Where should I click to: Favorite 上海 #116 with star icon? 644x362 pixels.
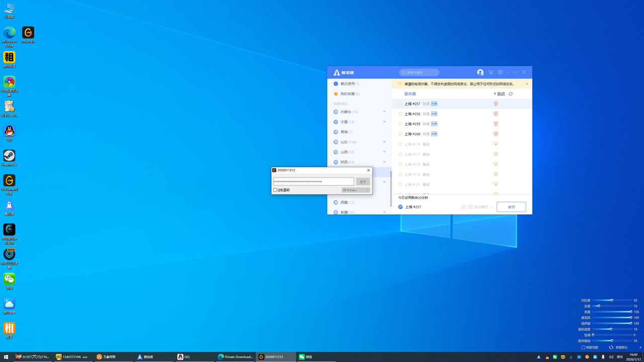(400, 144)
